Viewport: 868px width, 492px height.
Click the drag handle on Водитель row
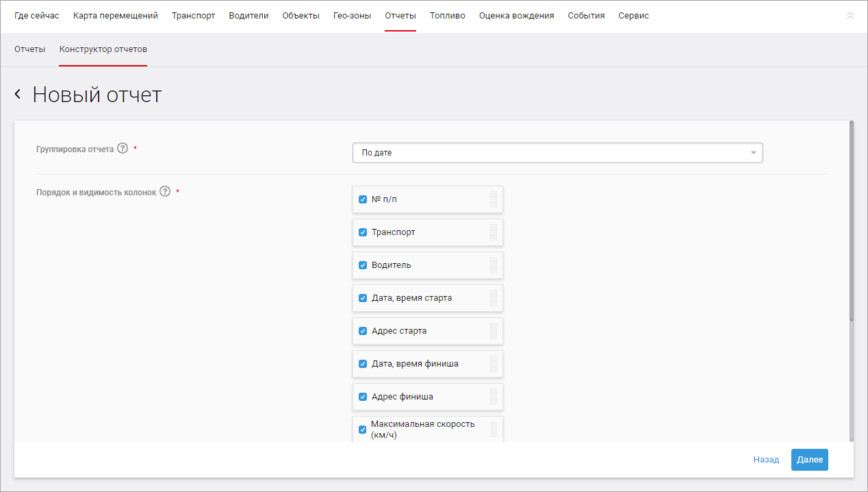pos(494,265)
